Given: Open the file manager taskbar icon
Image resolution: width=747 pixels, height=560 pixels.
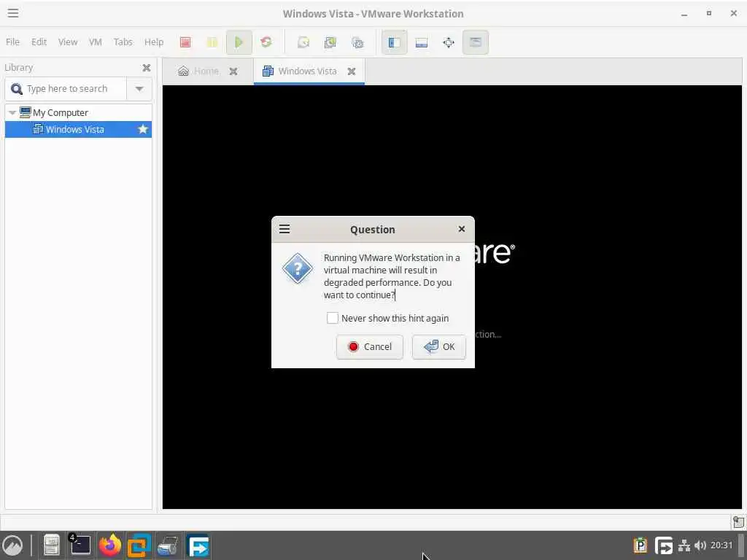Looking at the screenshot, I should coord(52,545).
